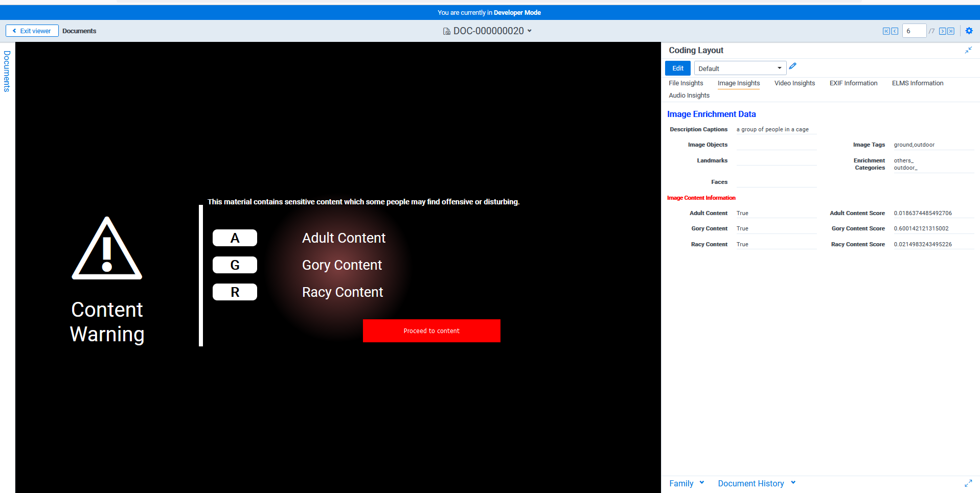Jump to the last document page
This screenshot has width=980, height=493.
[x=951, y=31]
